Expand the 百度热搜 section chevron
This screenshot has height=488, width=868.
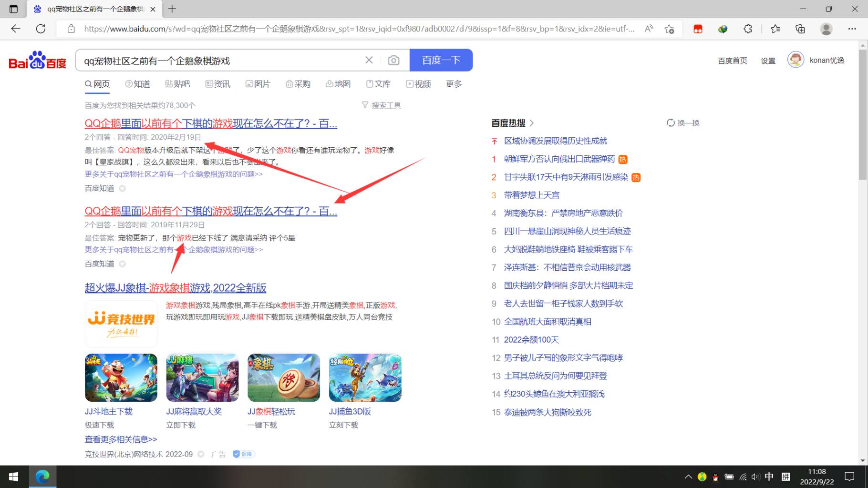click(531, 123)
